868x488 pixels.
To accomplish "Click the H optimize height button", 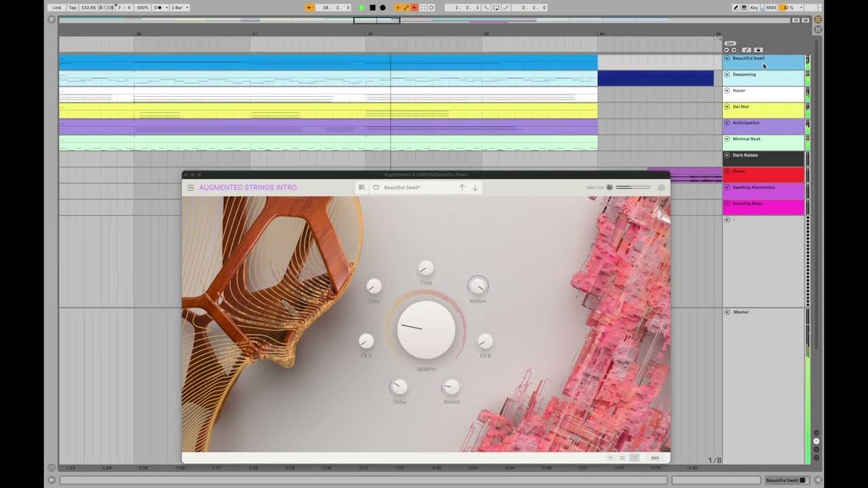I will (795, 20).
